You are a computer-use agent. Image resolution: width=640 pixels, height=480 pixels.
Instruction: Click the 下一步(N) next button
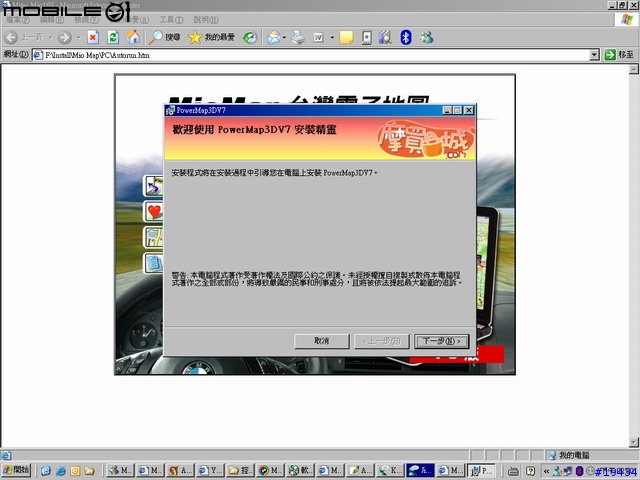(442, 341)
